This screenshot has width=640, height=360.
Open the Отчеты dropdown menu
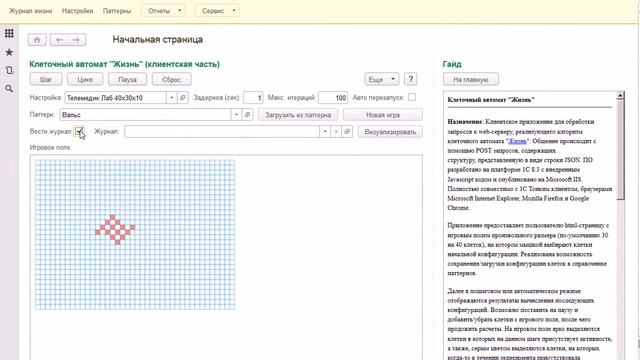click(x=163, y=11)
